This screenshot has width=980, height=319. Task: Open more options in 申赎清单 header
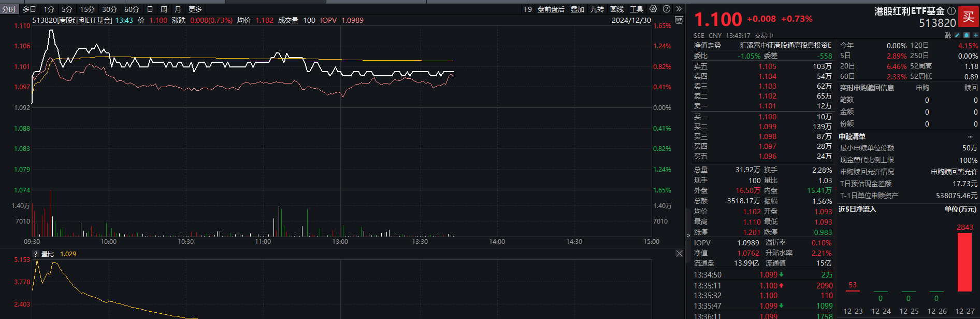tap(970, 137)
